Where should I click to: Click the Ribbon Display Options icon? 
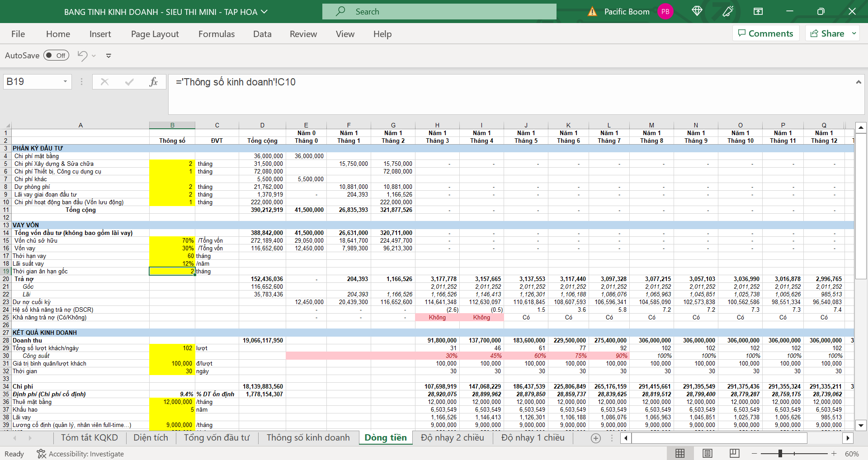758,11
